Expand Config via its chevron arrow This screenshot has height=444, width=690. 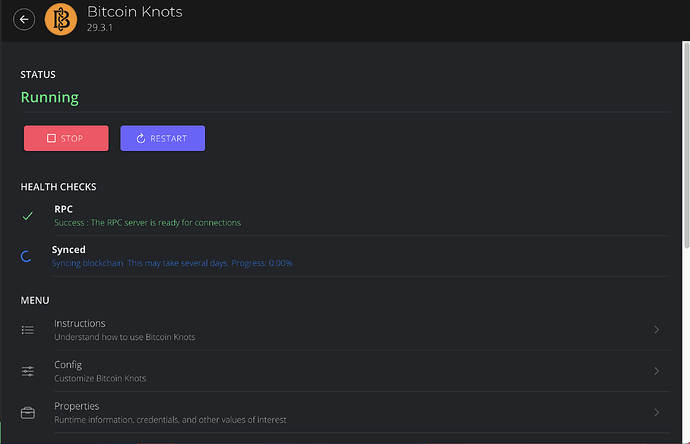[657, 371]
